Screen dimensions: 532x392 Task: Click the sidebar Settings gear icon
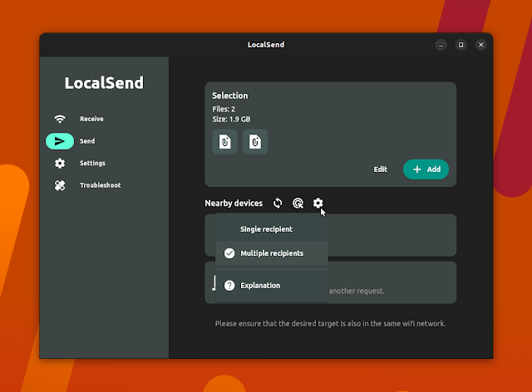click(60, 163)
